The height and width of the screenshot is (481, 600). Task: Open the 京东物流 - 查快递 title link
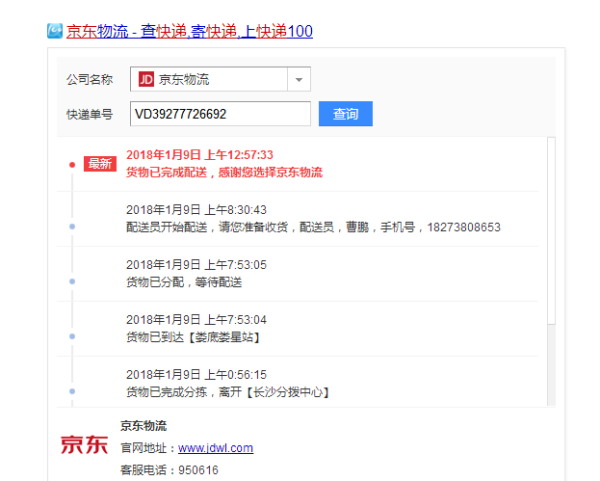tap(189, 31)
